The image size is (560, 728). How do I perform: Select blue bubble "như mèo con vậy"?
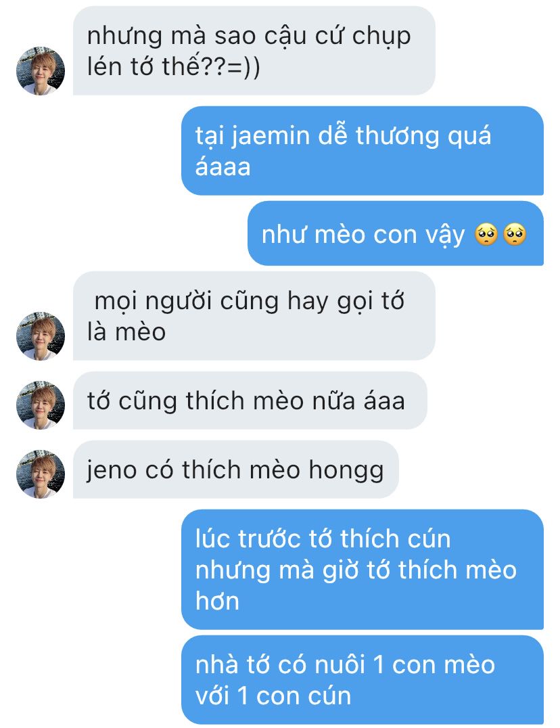(x=395, y=233)
